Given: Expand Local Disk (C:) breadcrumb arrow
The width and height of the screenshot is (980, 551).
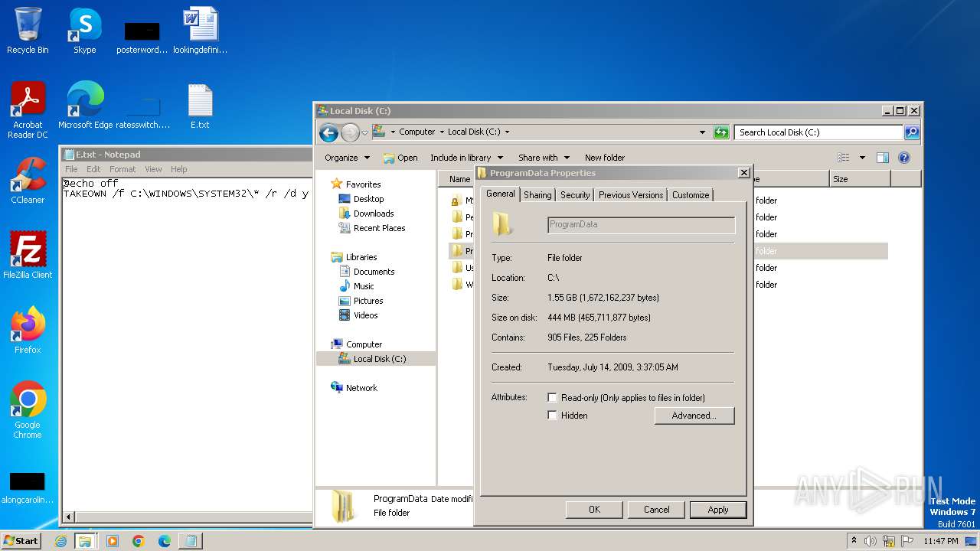Looking at the screenshot, I should coord(507,132).
